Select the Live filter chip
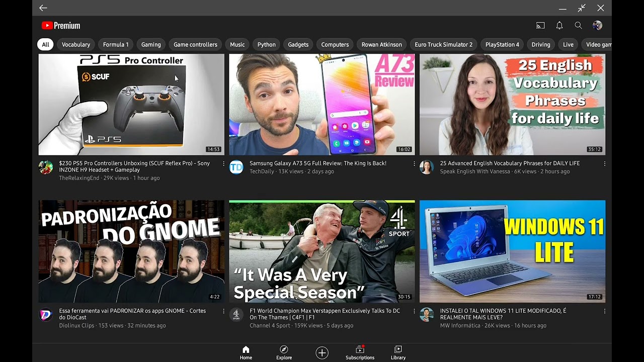The height and width of the screenshot is (362, 644). (568, 44)
